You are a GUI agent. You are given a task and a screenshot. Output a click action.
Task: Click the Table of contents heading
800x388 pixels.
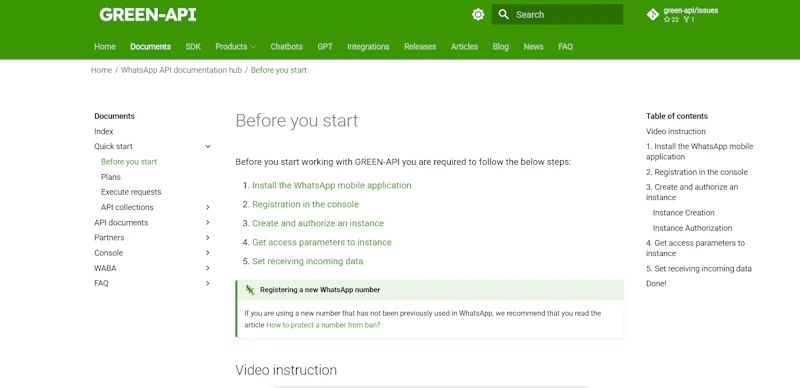[x=677, y=116]
